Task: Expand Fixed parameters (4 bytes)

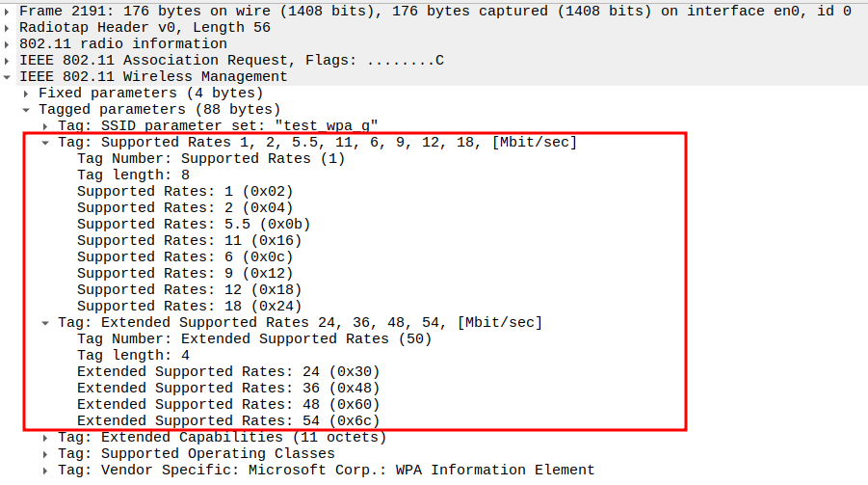Action: pyautogui.click(x=27, y=94)
